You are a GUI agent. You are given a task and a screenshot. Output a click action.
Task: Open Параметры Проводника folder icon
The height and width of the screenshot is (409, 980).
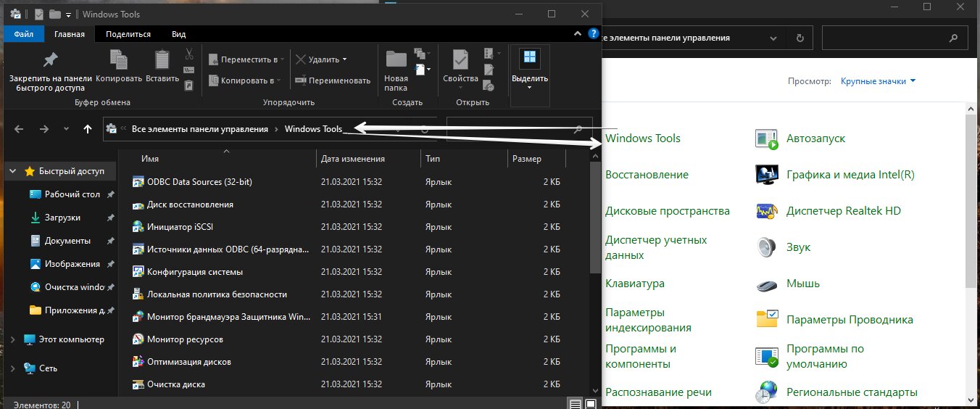click(x=767, y=320)
